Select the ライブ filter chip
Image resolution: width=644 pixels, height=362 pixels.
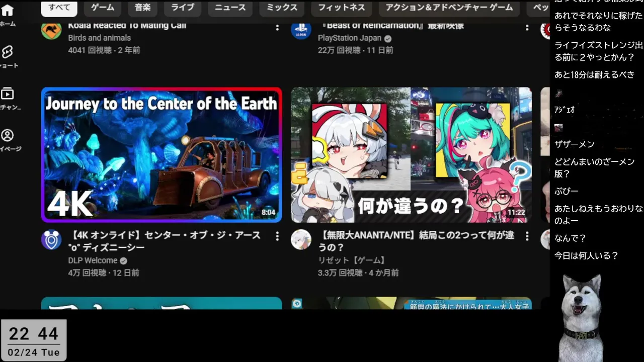(x=182, y=8)
